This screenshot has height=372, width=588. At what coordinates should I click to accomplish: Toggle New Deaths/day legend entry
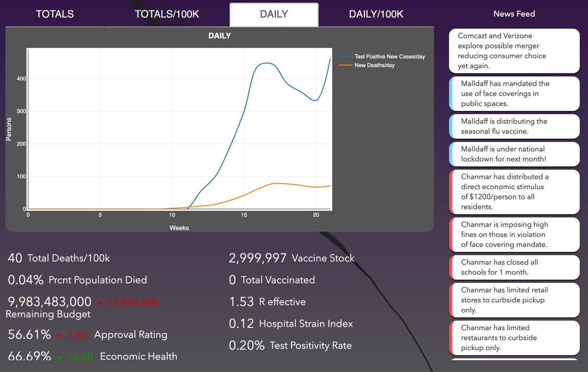375,65
